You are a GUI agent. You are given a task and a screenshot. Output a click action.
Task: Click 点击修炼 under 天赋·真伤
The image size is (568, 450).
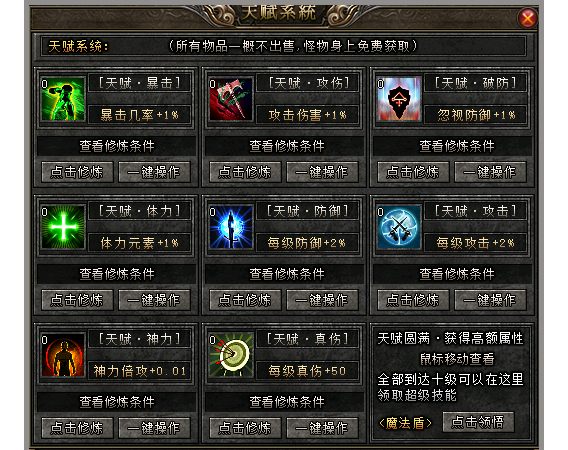point(245,428)
